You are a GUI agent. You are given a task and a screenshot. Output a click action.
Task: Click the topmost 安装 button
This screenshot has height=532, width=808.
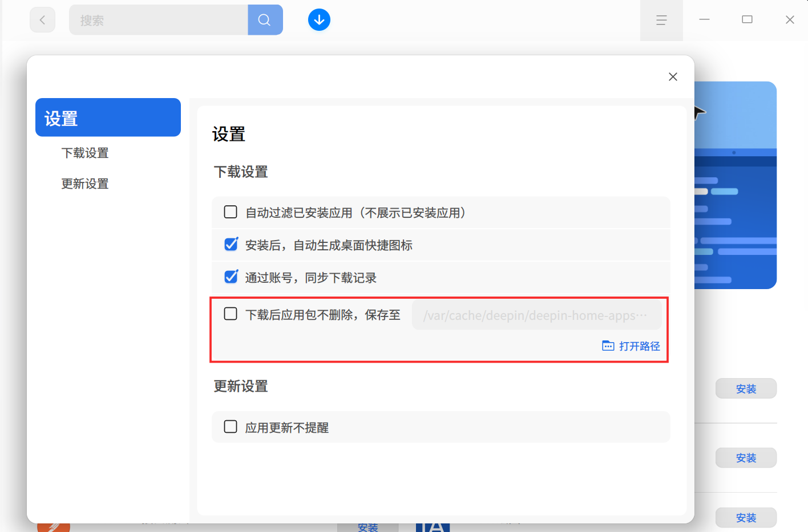pos(746,389)
